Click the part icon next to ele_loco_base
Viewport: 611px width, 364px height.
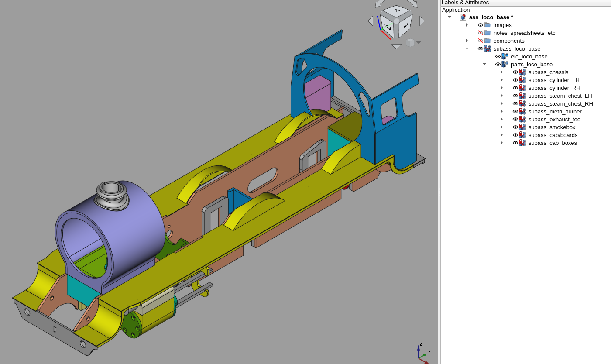(x=505, y=56)
